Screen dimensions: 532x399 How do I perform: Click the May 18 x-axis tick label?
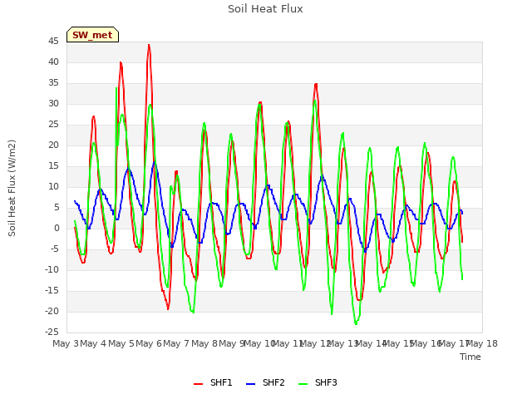coord(482,343)
